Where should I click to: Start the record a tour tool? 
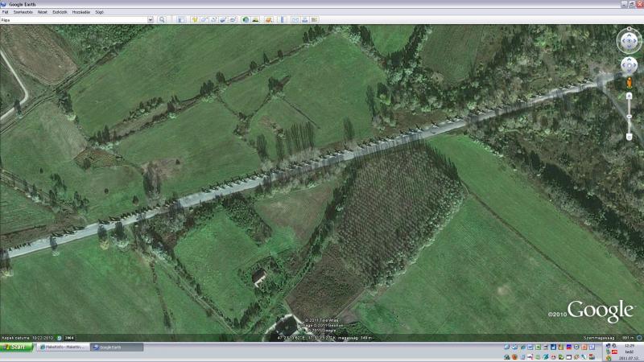[233, 19]
